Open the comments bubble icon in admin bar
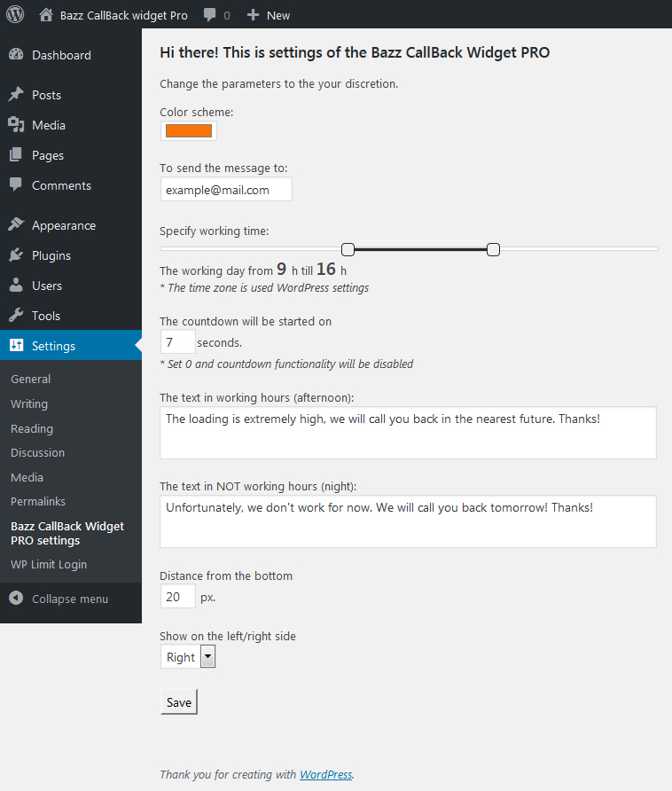Image resolution: width=672 pixels, height=791 pixels. tap(209, 14)
